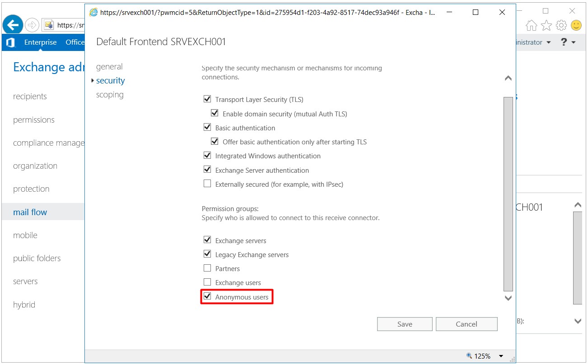The image size is (588, 364).
Task: Click the smiley feedback icon
Action: coord(576,25)
